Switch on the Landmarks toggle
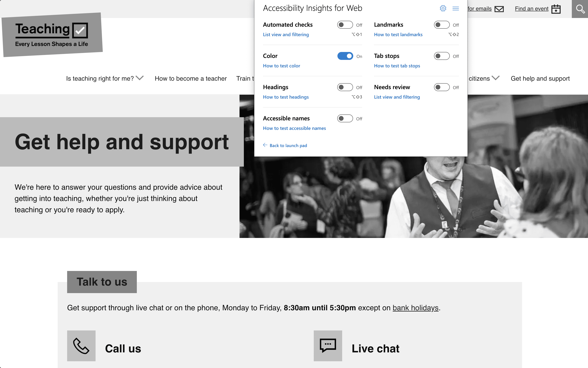This screenshot has width=588, height=368. pyautogui.click(x=442, y=25)
